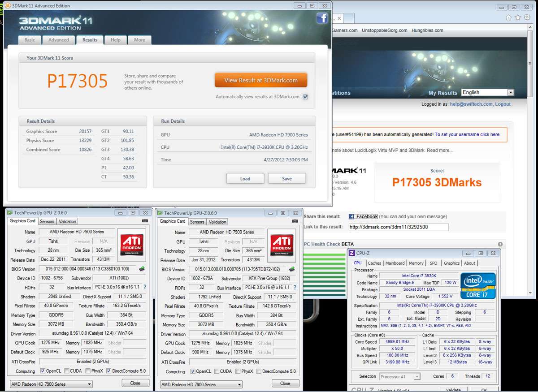Click the Intel Core i7 logo in CPU-Z

478,286
